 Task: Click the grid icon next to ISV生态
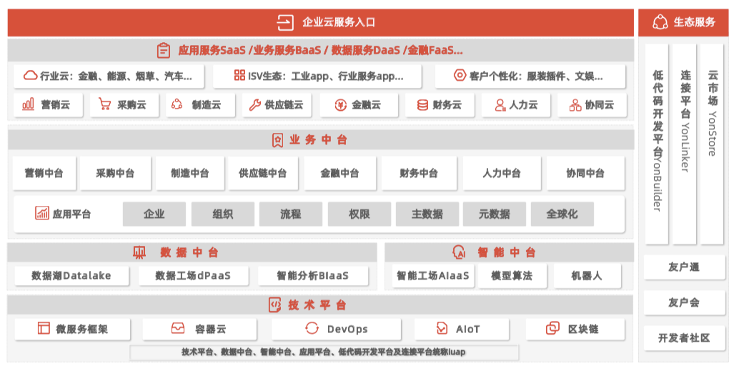point(239,75)
